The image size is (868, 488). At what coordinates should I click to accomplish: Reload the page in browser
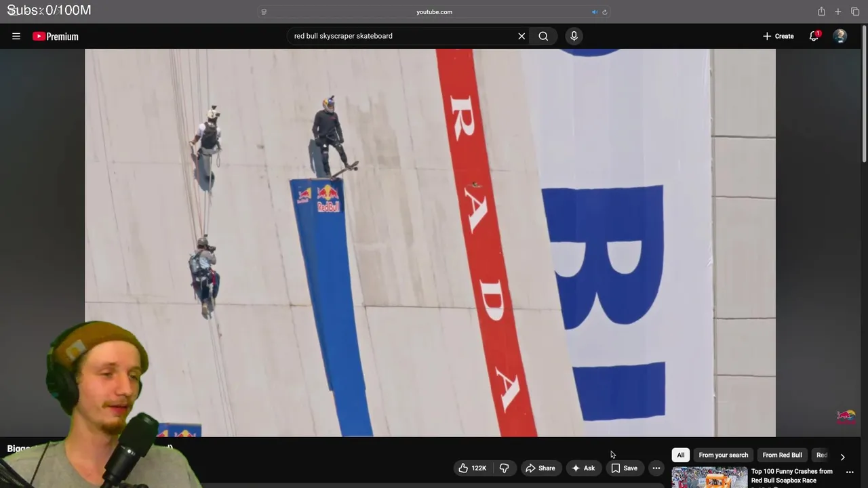coord(605,12)
